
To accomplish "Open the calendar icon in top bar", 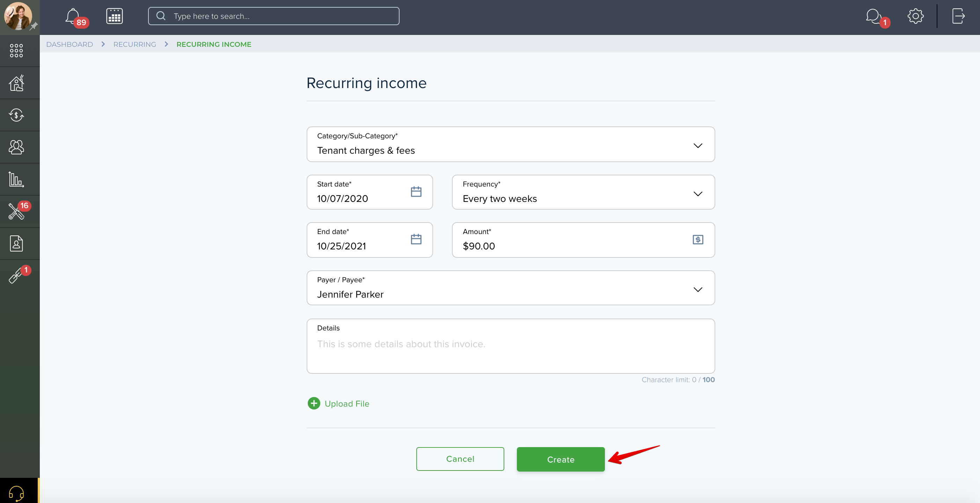I will [x=114, y=16].
